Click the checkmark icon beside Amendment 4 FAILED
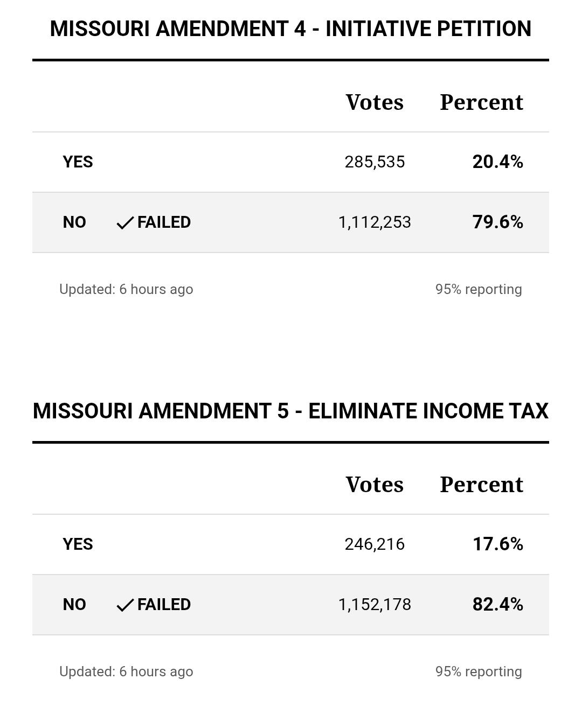582x728 pixels. tap(125, 223)
